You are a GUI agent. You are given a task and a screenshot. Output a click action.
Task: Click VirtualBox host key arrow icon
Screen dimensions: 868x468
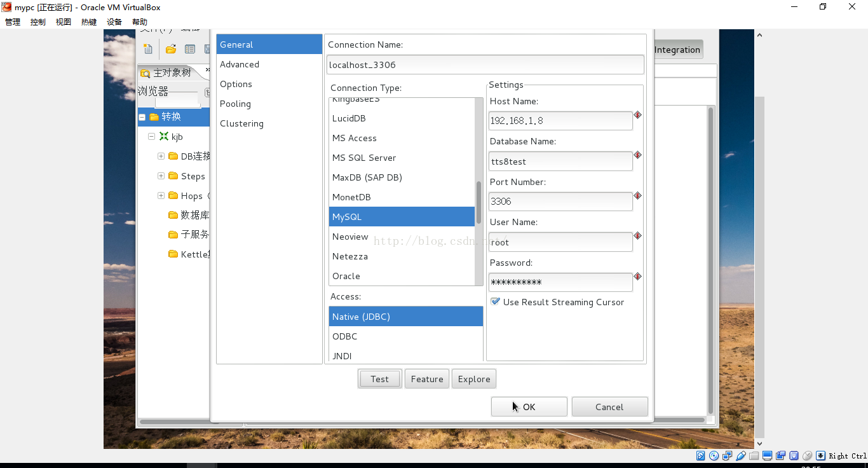tap(821, 455)
